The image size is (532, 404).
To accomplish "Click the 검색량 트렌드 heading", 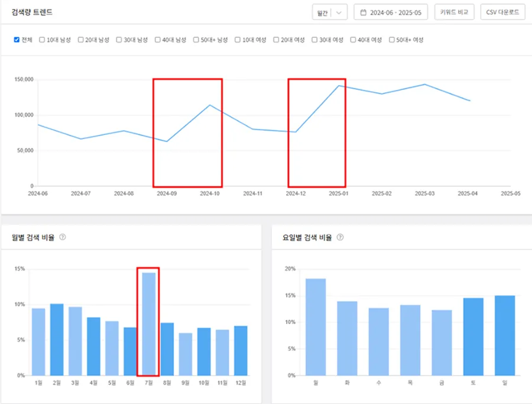I will point(32,12).
